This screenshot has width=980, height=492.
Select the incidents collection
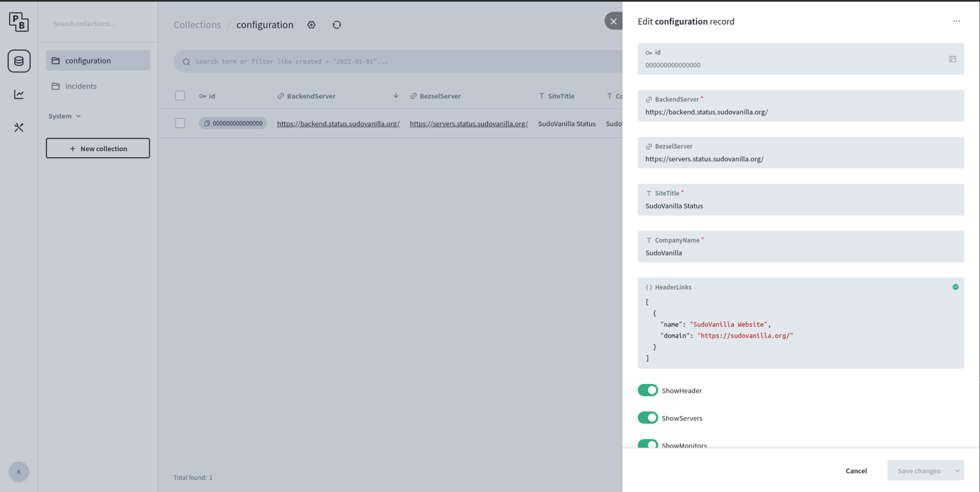pyautogui.click(x=81, y=86)
